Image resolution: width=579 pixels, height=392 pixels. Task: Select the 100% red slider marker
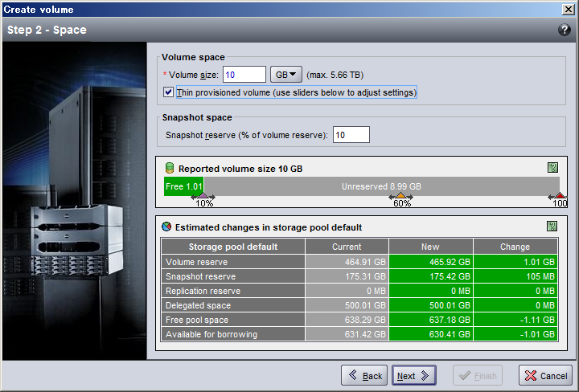560,196
